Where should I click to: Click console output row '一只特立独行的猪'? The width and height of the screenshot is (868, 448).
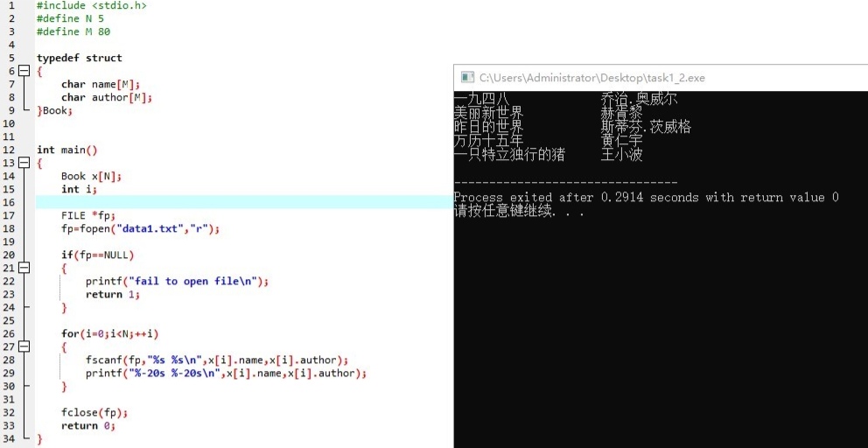(509, 155)
